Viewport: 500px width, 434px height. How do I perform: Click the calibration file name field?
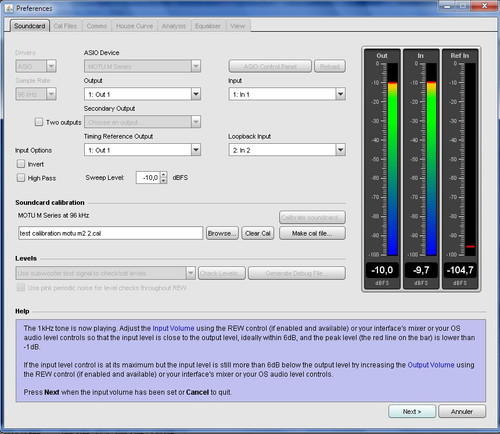(111, 233)
